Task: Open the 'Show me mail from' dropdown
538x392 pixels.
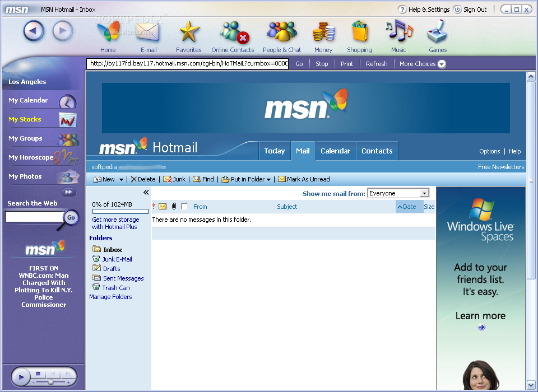Action: [424, 193]
